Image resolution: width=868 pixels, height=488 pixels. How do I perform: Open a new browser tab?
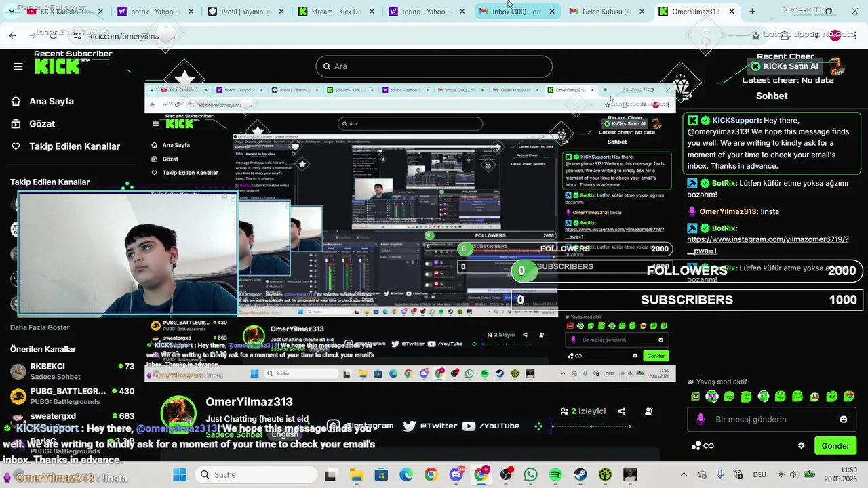pyautogui.click(x=752, y=12)
